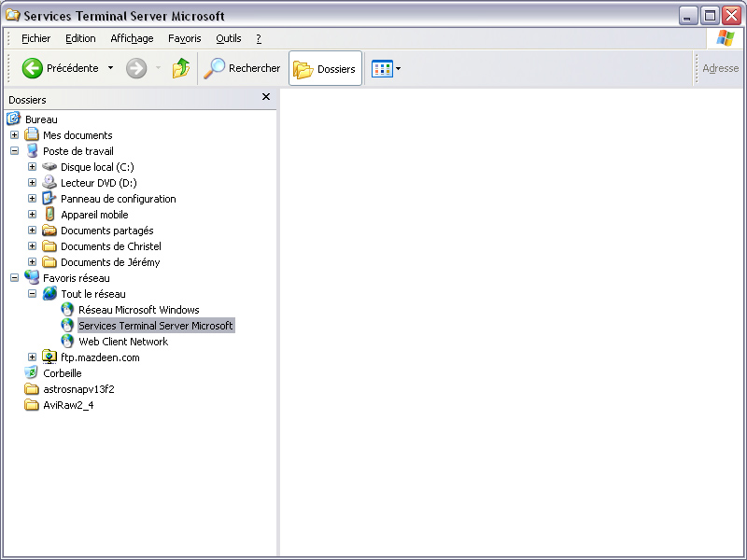
Task: Expand ftp.mazdeen.com tree node
Action: pyautogui.click(x=32, y=357)
